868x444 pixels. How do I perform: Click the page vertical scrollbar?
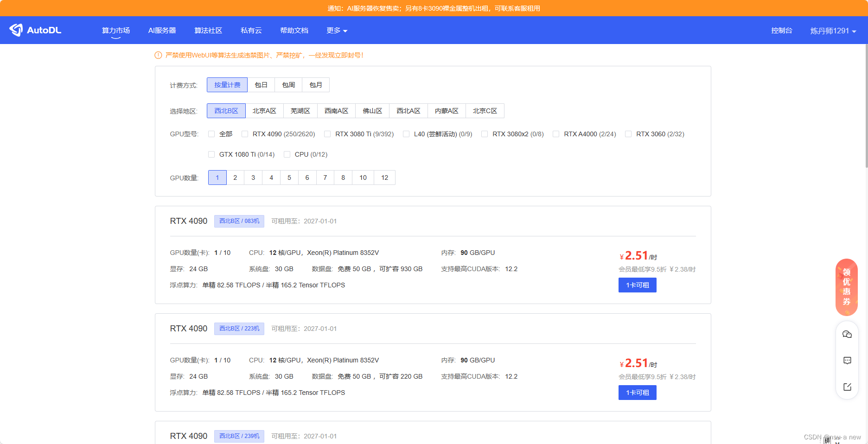(866, 106)
